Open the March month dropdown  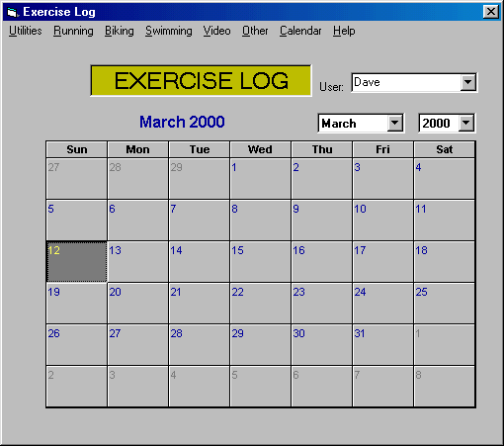coord(395,124)
